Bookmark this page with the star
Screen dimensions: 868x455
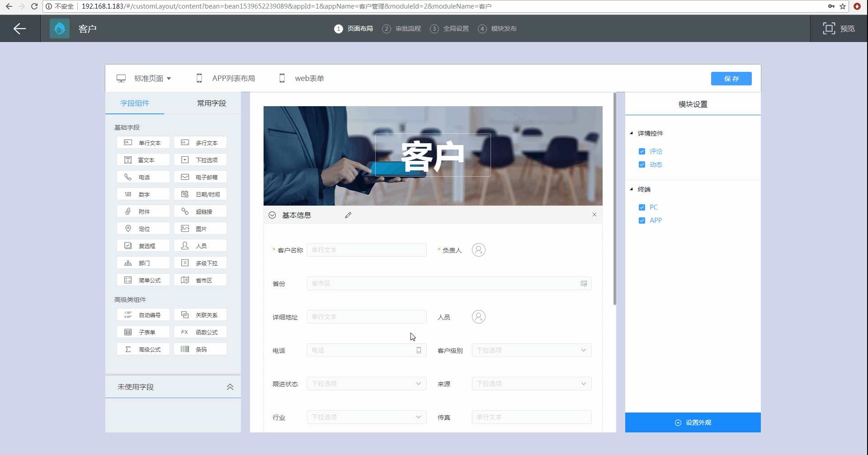pyautogui.click(x=843, y=6)
